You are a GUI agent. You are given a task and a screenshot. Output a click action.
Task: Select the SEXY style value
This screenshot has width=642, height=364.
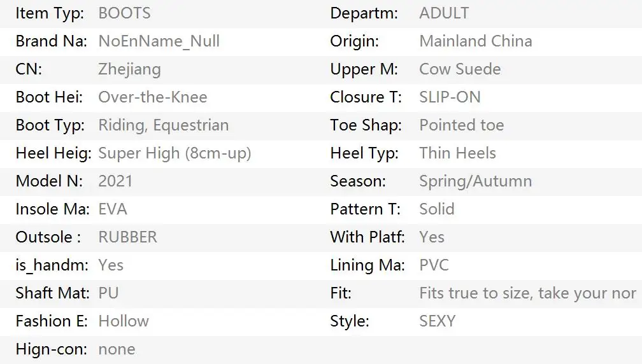click(437, 321)
